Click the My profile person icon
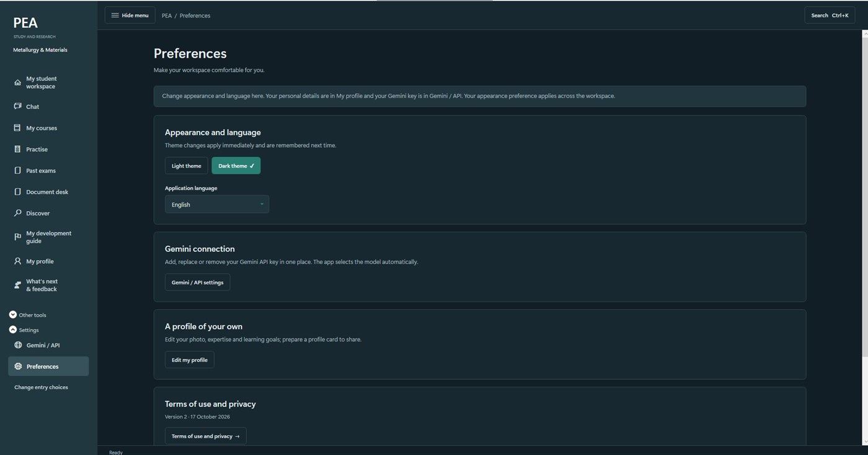This screenshot has height=455, width=868. click(17, 261)
